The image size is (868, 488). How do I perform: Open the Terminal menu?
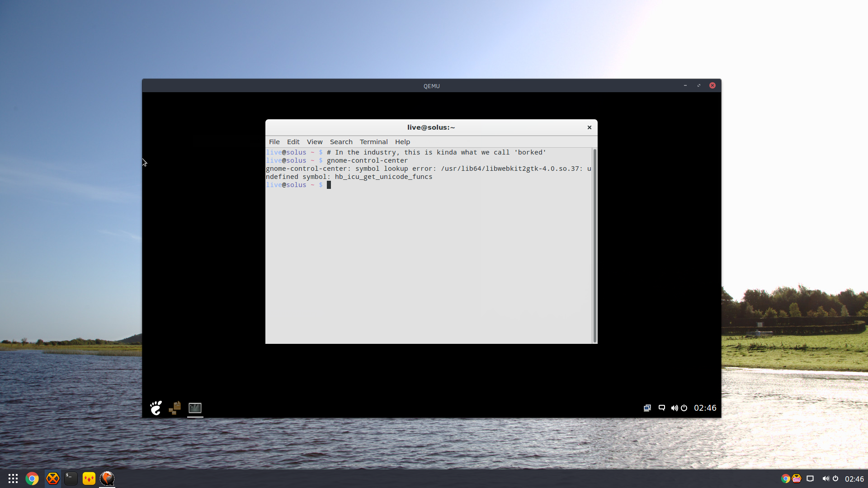point(373,142)
